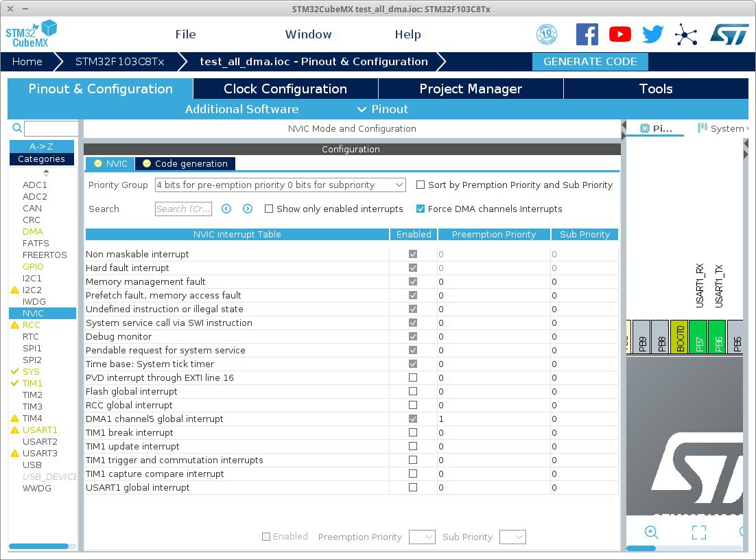Click Additional Software button
Viewport: 756px width, 560px height.
point(241,110)
